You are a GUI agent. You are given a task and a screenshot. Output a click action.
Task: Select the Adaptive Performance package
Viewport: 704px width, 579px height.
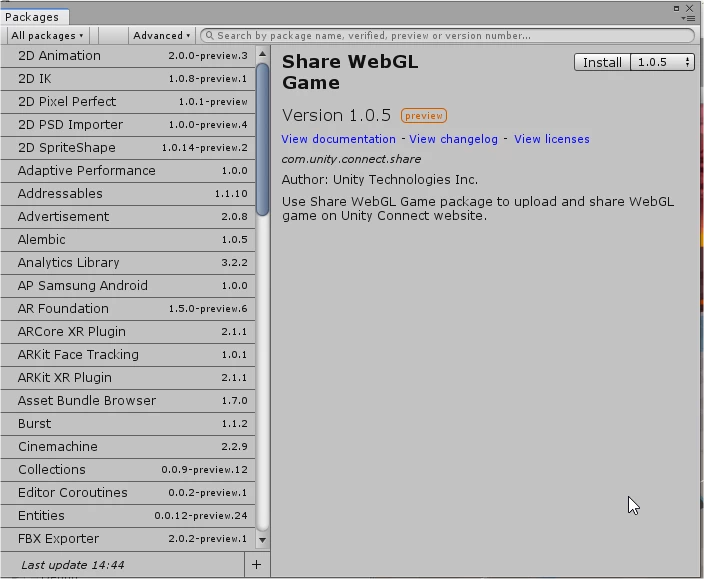tap(128, 171)
